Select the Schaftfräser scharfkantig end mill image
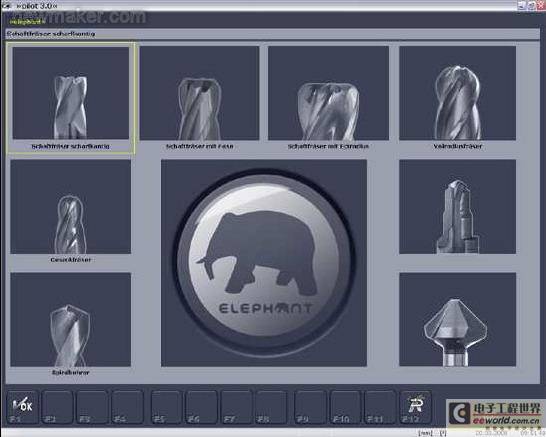The width and height of the screenshot is (546, 437). click(x=71, y=93)
